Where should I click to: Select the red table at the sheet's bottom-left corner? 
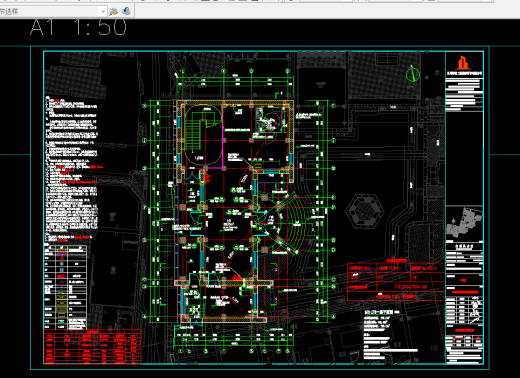pos(92,347)
